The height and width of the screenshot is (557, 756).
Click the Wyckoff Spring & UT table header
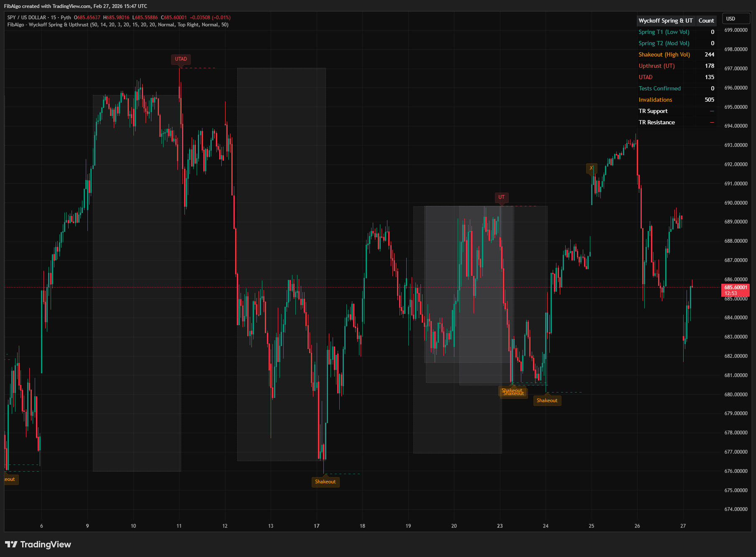tap(666, 21)
